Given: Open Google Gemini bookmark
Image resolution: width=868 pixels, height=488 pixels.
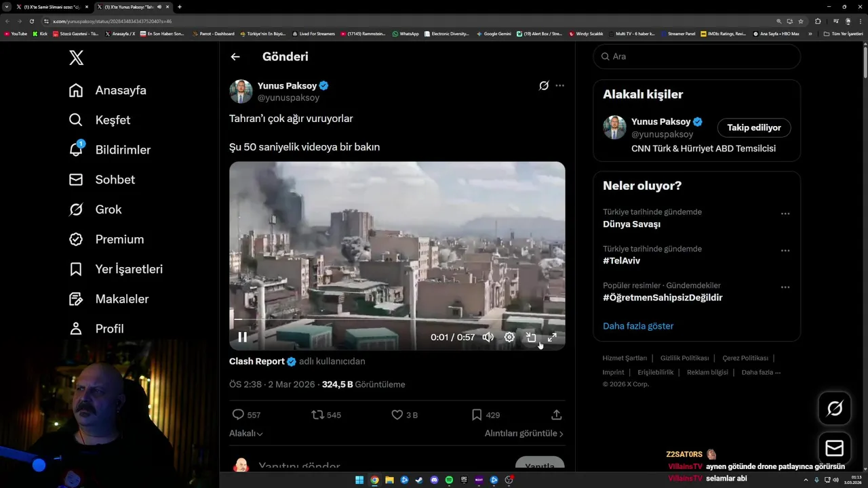Looking at the screenshot, I should 494,33.
